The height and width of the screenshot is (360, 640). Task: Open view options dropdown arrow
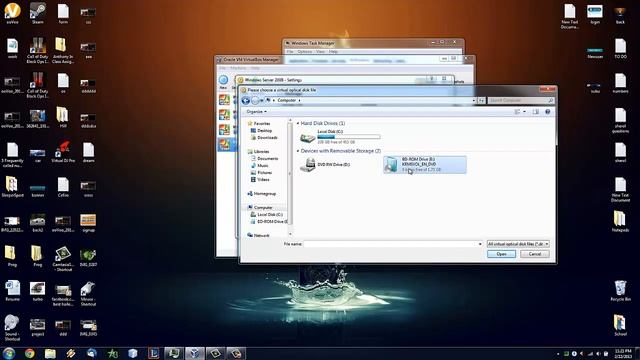click(524, 112)
